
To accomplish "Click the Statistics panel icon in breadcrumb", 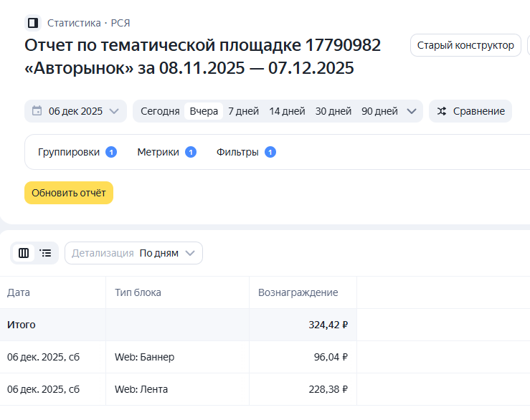I will (33, 23).
